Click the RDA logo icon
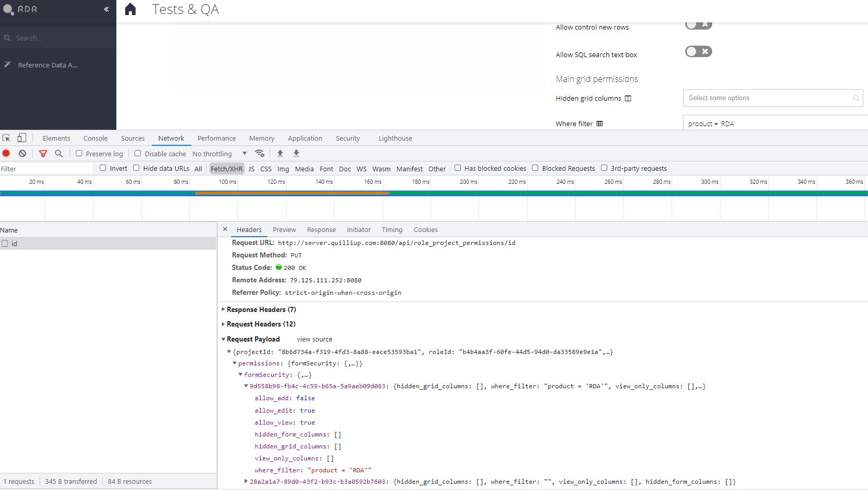The image size is (868, 490). point(8,9)
